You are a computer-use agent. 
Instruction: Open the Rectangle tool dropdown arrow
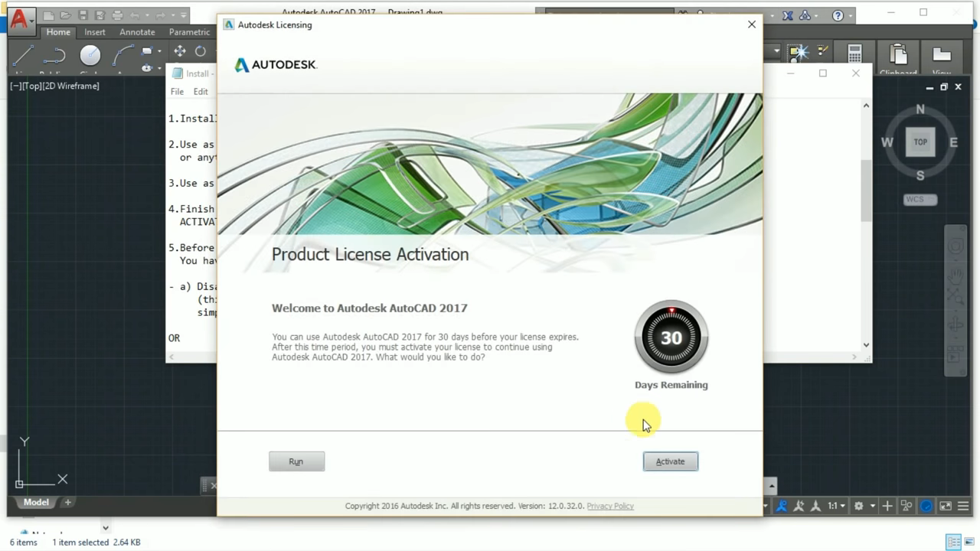tap(159, 51)
